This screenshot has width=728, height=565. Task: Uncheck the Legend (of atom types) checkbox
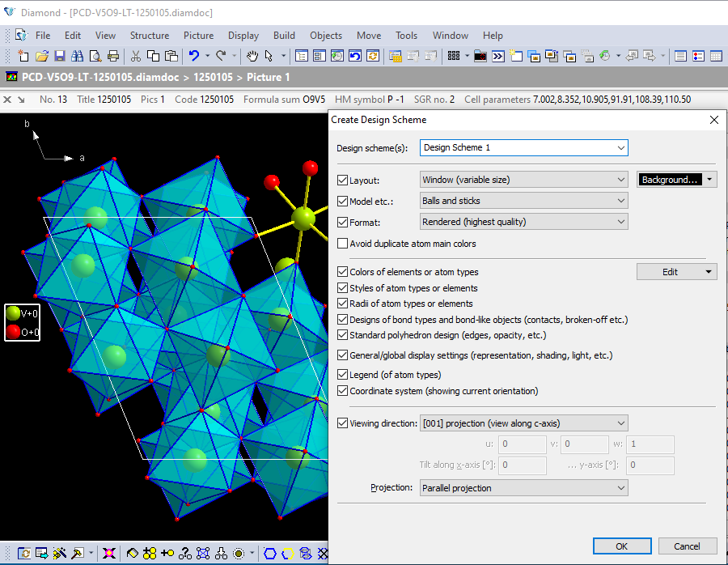(342, 375)
